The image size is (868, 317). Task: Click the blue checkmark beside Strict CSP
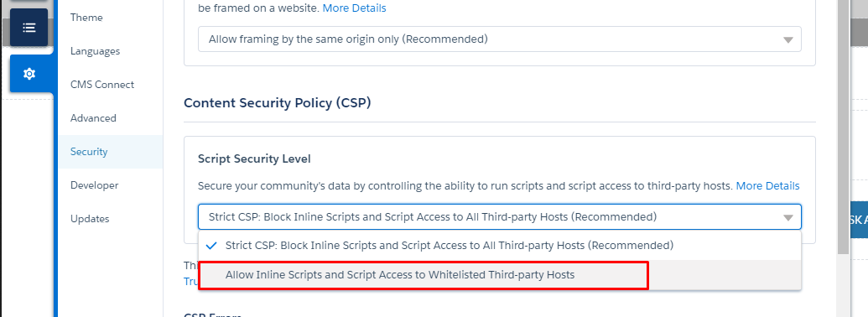[211, 245]
